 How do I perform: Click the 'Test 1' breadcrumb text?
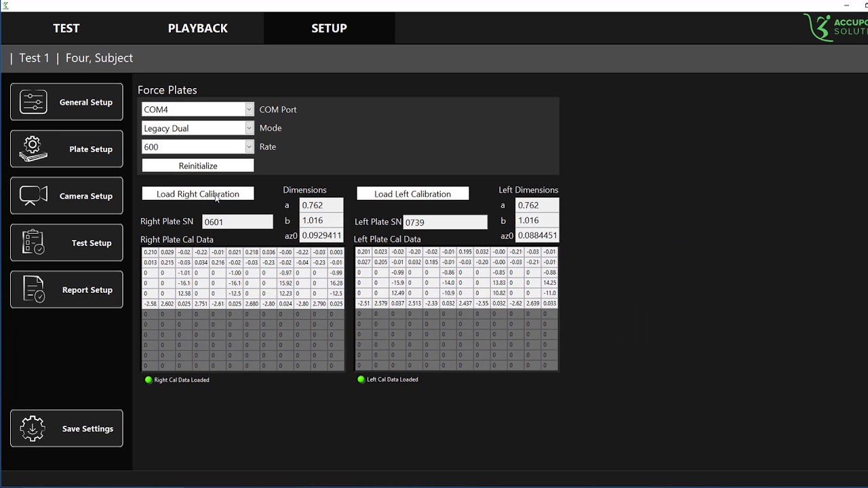coord(35,58)
